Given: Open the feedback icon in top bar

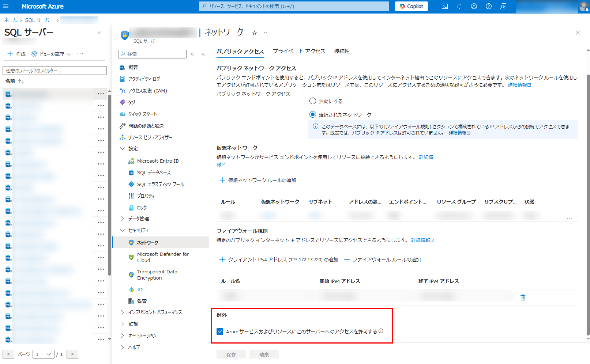Looking at the screenshot, I should (503, 6).
